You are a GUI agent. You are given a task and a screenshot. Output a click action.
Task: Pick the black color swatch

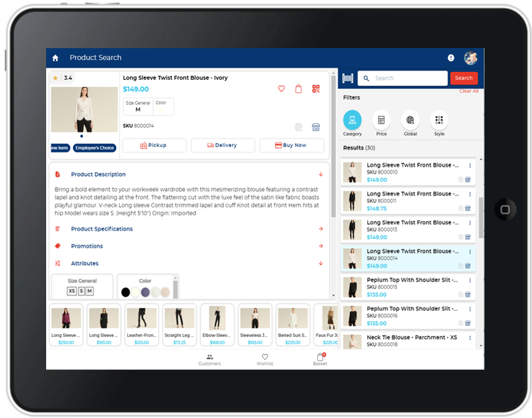click(125, 292)
